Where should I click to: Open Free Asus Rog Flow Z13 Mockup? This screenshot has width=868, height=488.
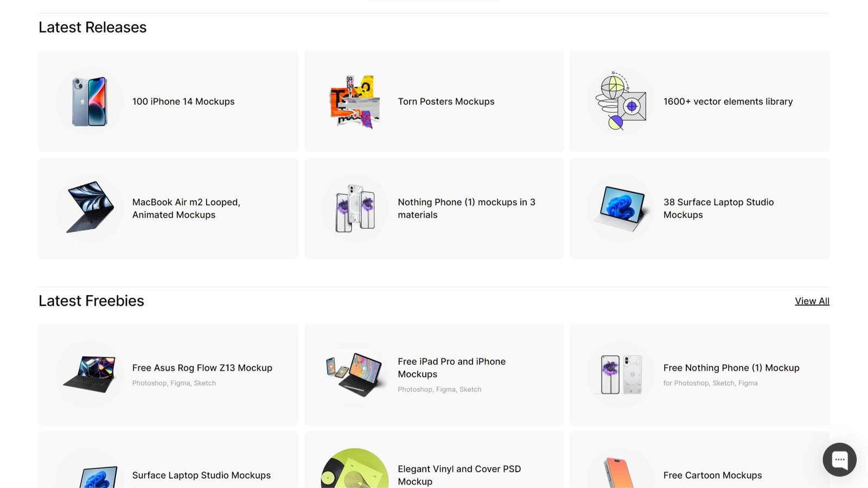202,368
